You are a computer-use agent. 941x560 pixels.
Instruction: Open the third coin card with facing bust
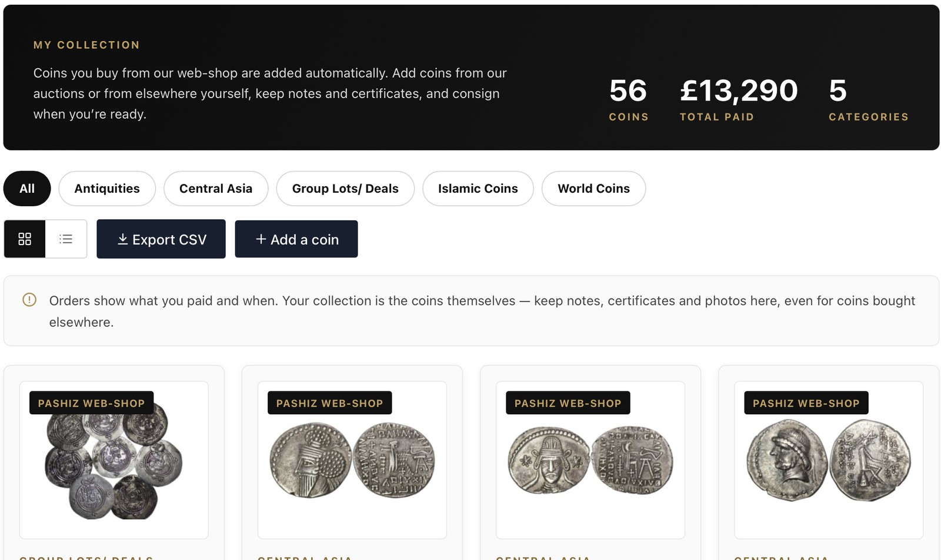point(590,460)
